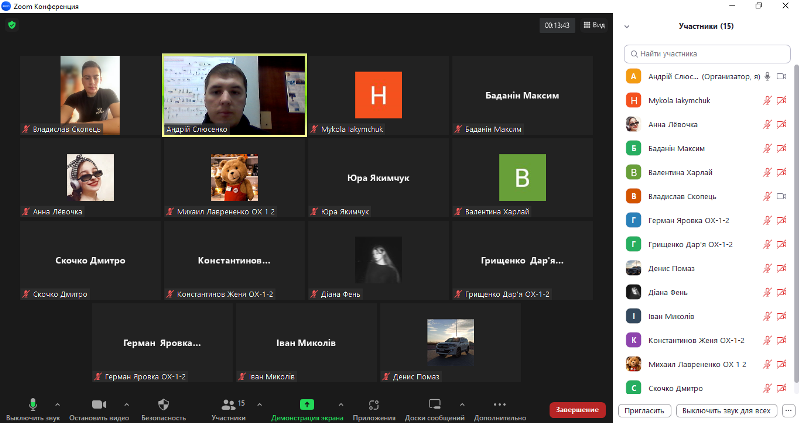Click the red End meeting button
This screenshot has height=423, width=800.
pyautogui.click(x=578, y=410)
